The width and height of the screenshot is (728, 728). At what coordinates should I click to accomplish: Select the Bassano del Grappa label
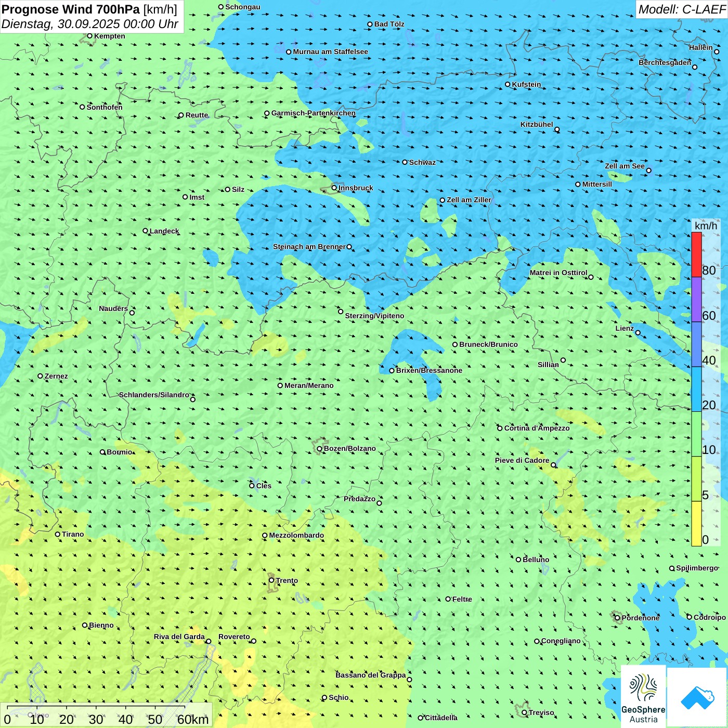[371, 675]
